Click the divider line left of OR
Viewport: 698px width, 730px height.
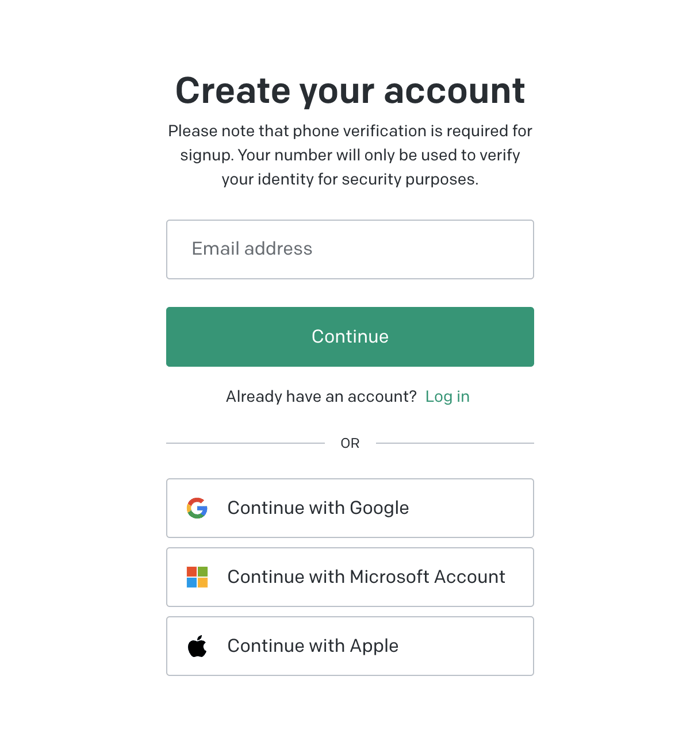[x=245, y=443]
